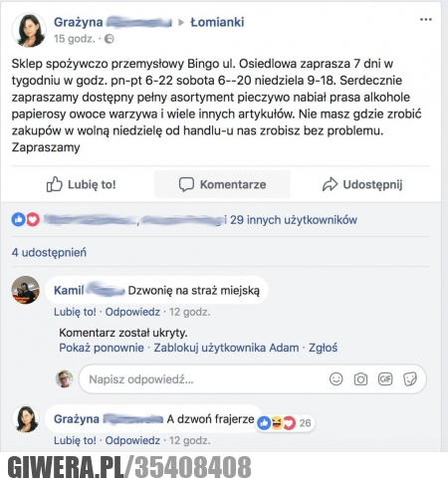Click the blue like reaction icon under the post
The height and width of the screenshot is (483, 448).
[x=18, y=219]
